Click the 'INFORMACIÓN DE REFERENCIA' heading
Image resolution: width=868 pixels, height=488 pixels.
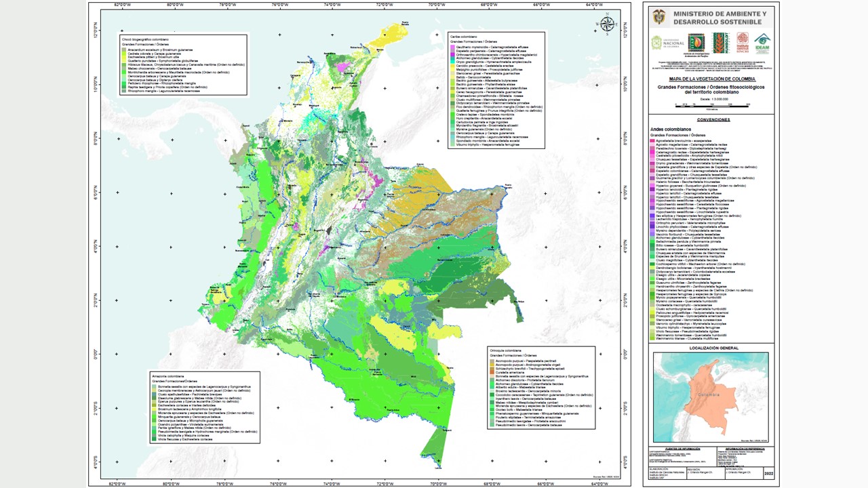(x=745, y=449)
